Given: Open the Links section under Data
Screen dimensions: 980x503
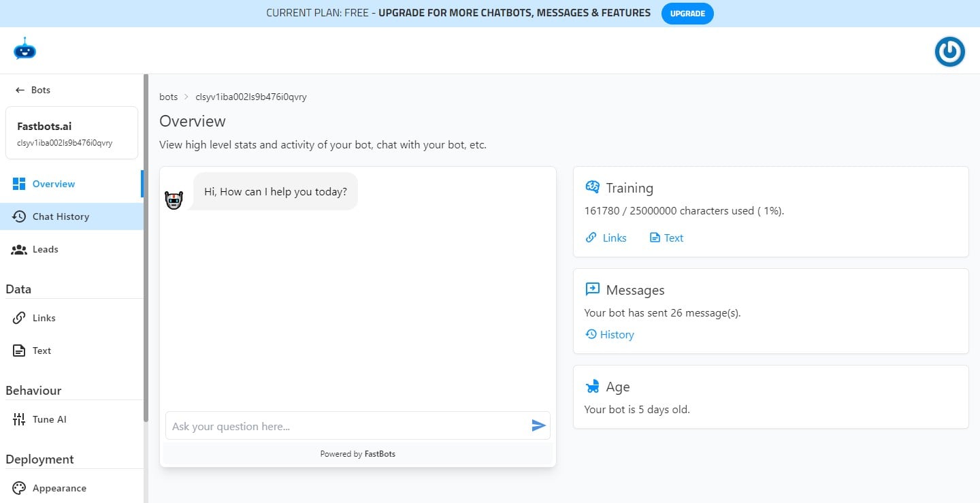Looking at the screenshot, I should (x=44, y=318).
